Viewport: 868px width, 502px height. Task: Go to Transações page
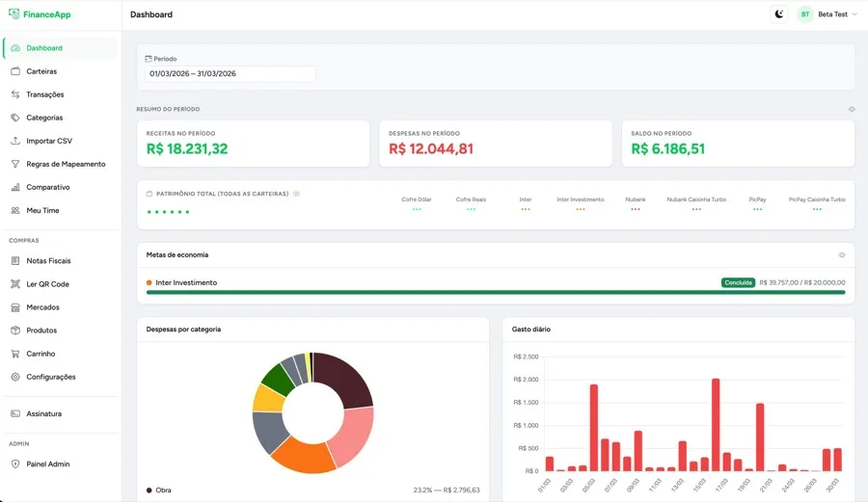point(61,94)
